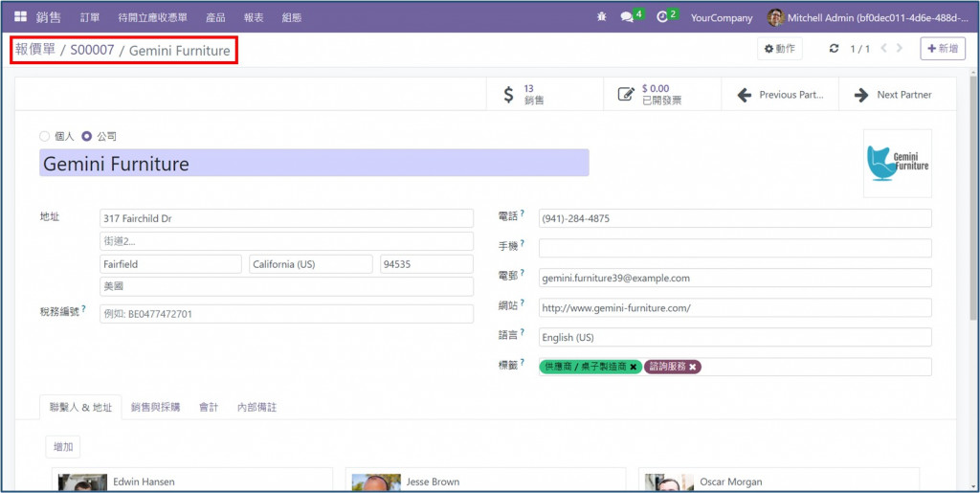
Task: Click the empty 手機 mobile field
Action: click(x=735, y=248)
